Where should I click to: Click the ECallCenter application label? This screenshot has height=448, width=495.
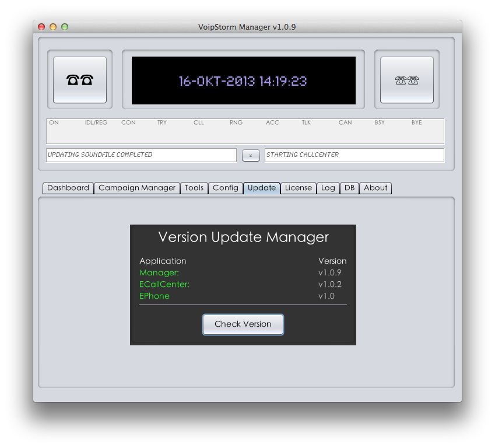(x=164, y=284)
